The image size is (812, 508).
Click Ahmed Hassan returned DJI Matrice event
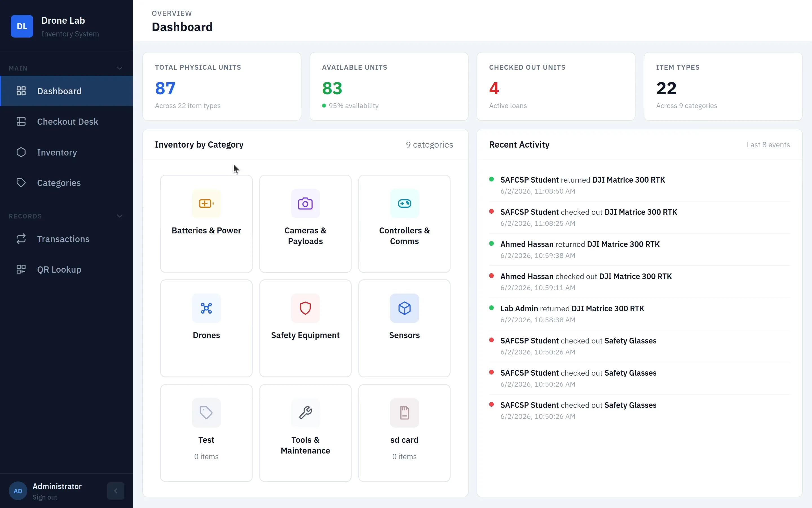(639, 250)
